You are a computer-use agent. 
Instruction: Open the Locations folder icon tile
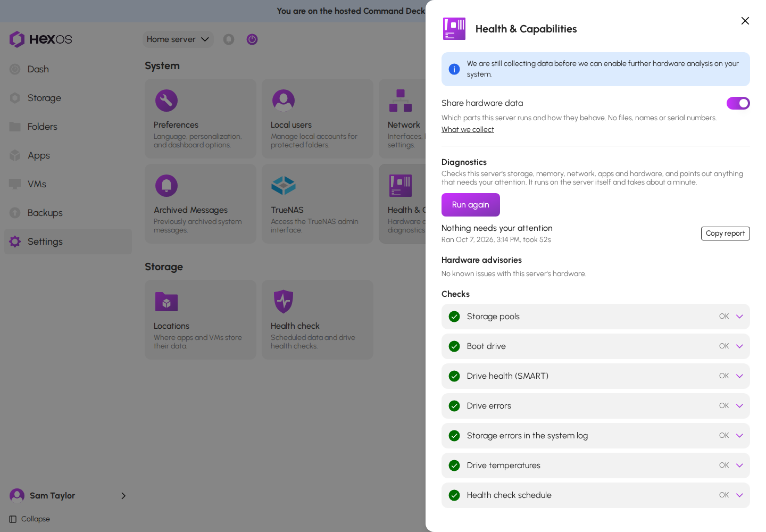[x=166, y=302]
